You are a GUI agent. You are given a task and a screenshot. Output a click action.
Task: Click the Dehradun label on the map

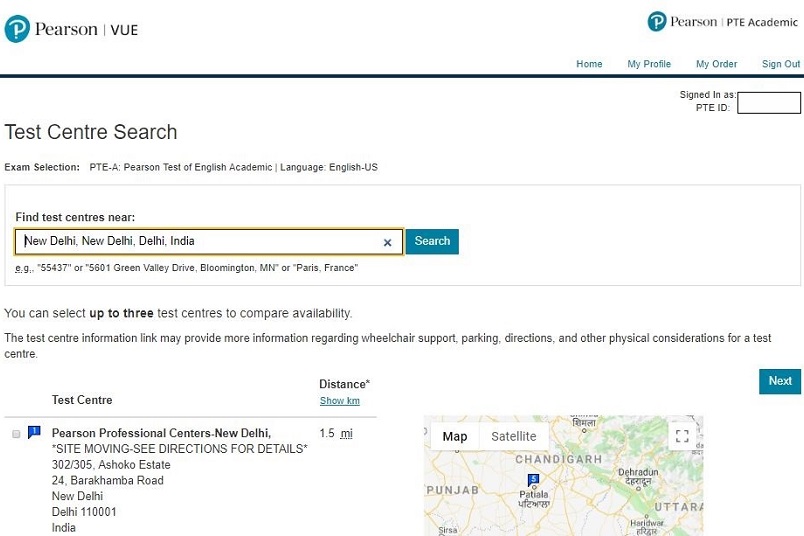(x=638, y=471)
